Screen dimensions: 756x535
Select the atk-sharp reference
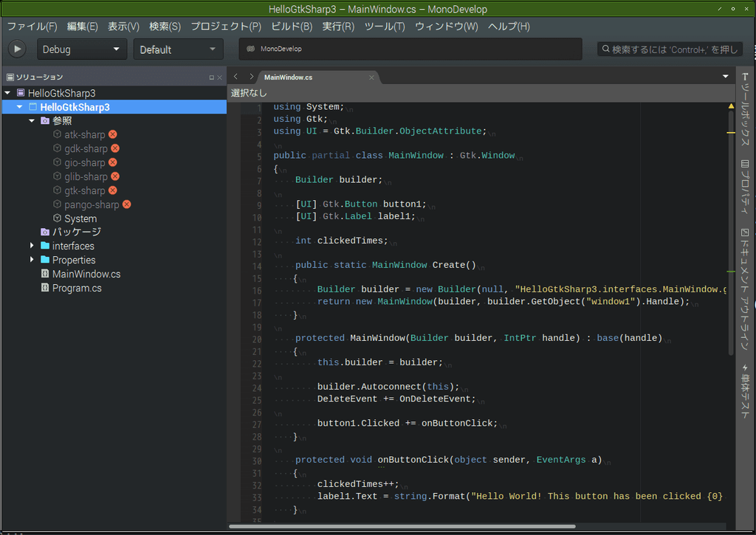coord(84,134)
